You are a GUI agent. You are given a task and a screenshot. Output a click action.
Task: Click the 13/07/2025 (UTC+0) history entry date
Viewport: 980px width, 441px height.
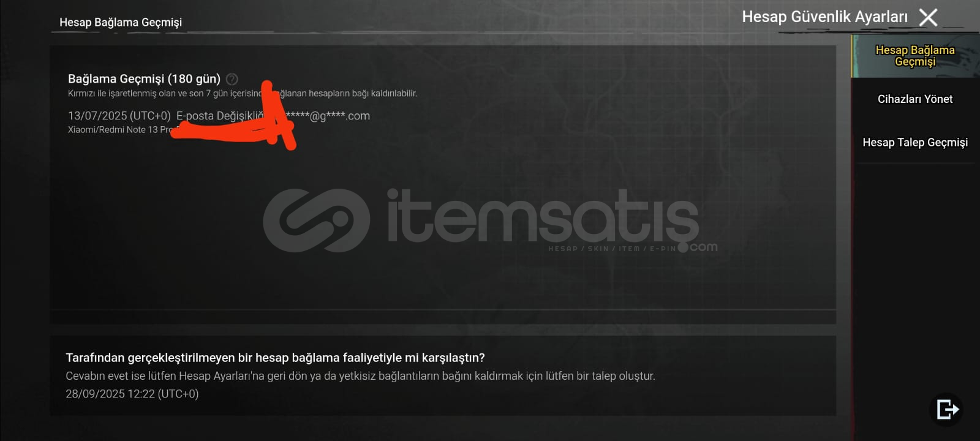click(x=119, y=116)
